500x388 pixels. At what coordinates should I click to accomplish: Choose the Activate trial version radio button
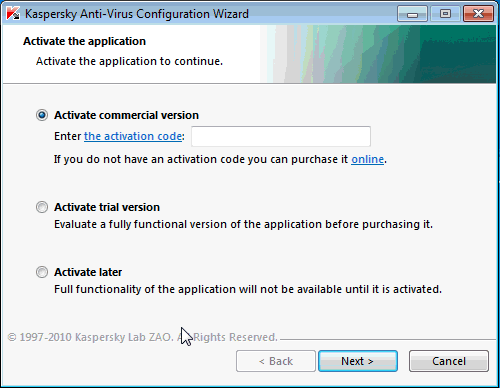[42, 207]
